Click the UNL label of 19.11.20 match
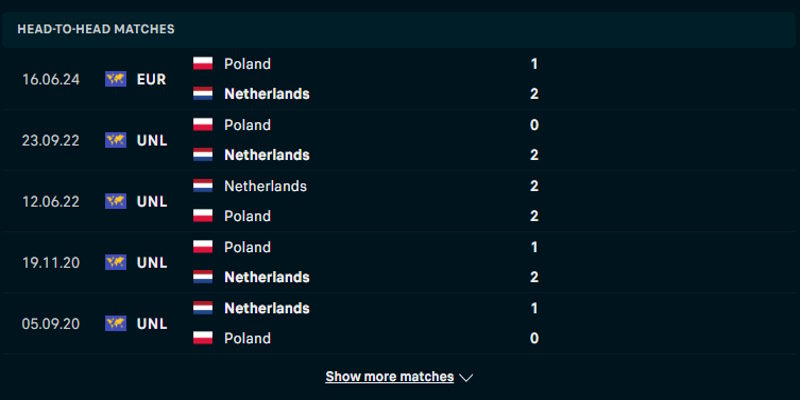Viewport: 800px width, 400px height. click(152, 262)
